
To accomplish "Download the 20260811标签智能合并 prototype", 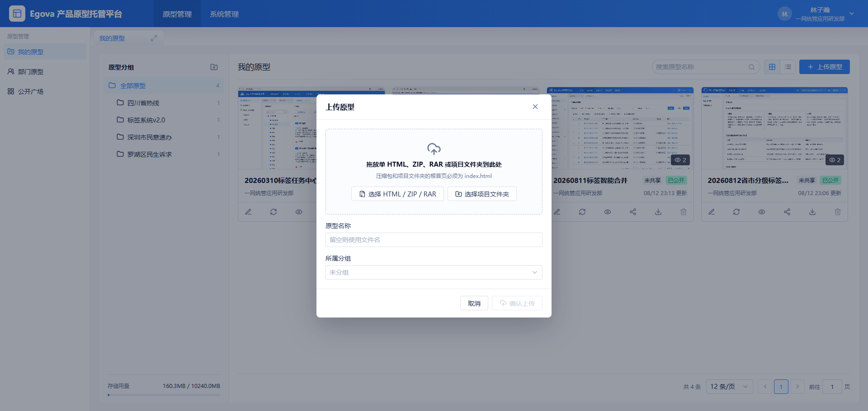I will click(658, 212).
